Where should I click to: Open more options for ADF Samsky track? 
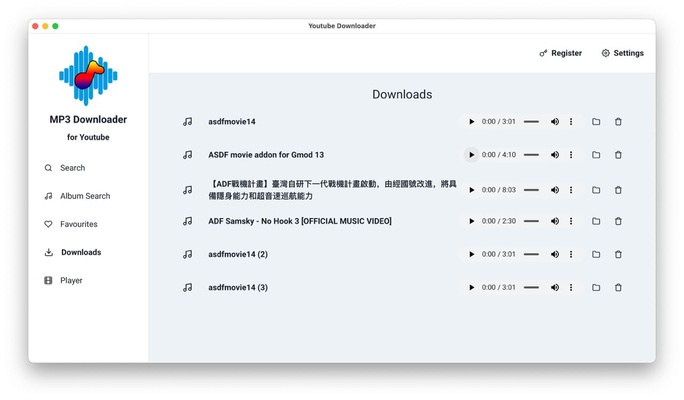click(x=571, y=221)
